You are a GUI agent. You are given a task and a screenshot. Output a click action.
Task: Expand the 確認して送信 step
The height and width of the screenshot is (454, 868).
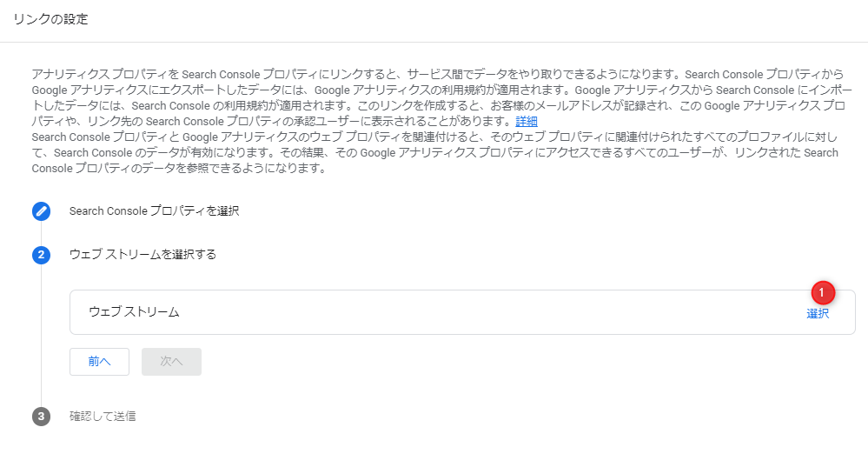tap(103, 417)
